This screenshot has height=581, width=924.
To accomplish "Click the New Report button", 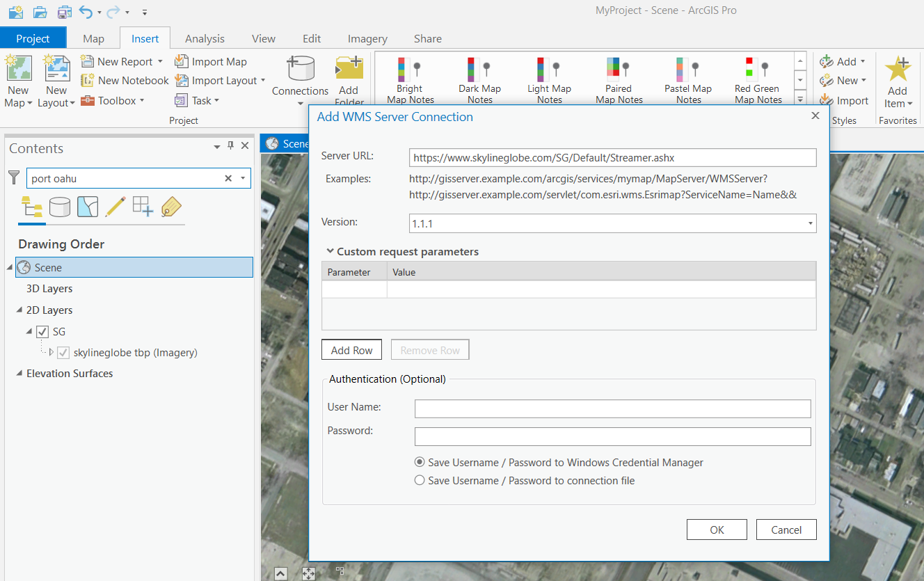I will click(122, 61).
